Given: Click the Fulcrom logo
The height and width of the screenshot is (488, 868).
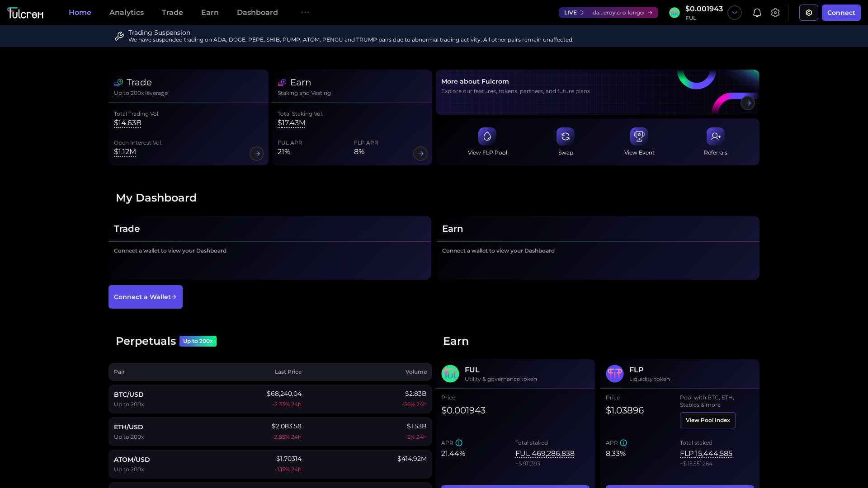Looking at the screenshot, I should point(25,12).
